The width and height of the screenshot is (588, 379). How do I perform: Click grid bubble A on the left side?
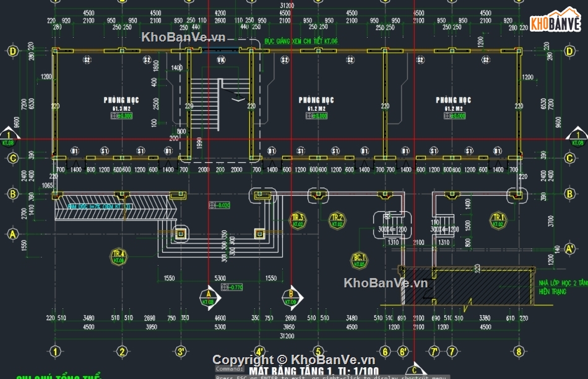13,234
